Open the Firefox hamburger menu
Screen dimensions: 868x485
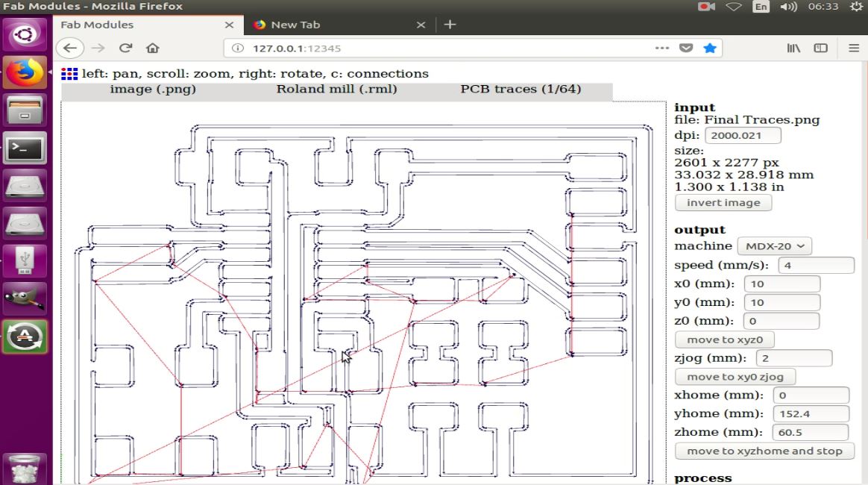(x=854, y=48)
